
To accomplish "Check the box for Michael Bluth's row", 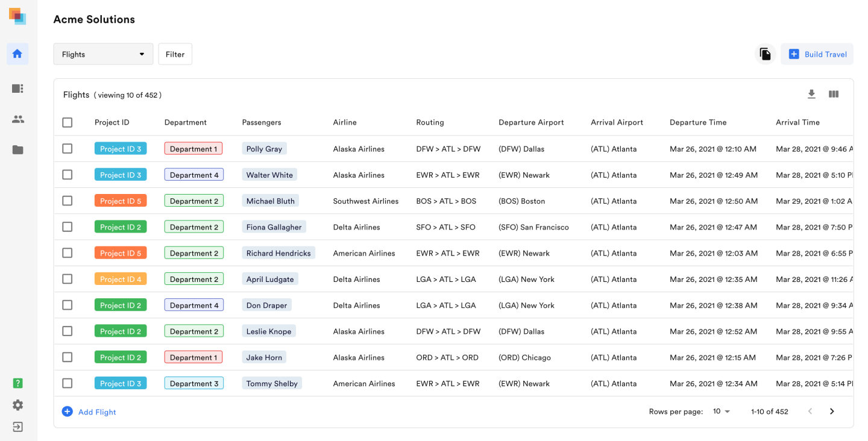I will pyautogui.click(x=68, y=201).
